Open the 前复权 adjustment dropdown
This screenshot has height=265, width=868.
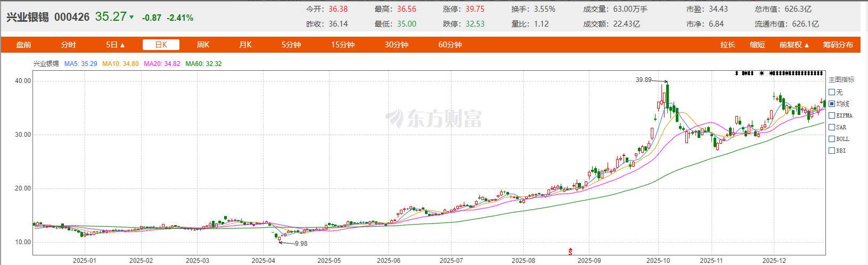(794, 45)
